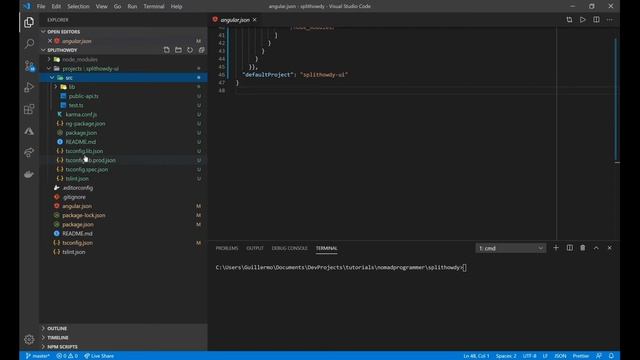
Task: Open the Extensions view
Action: pyautogui.click(x=29, y=109)
